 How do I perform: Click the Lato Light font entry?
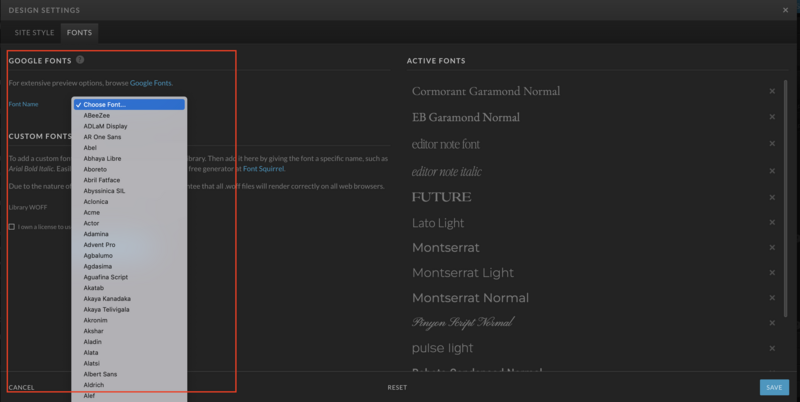(438, 223)
